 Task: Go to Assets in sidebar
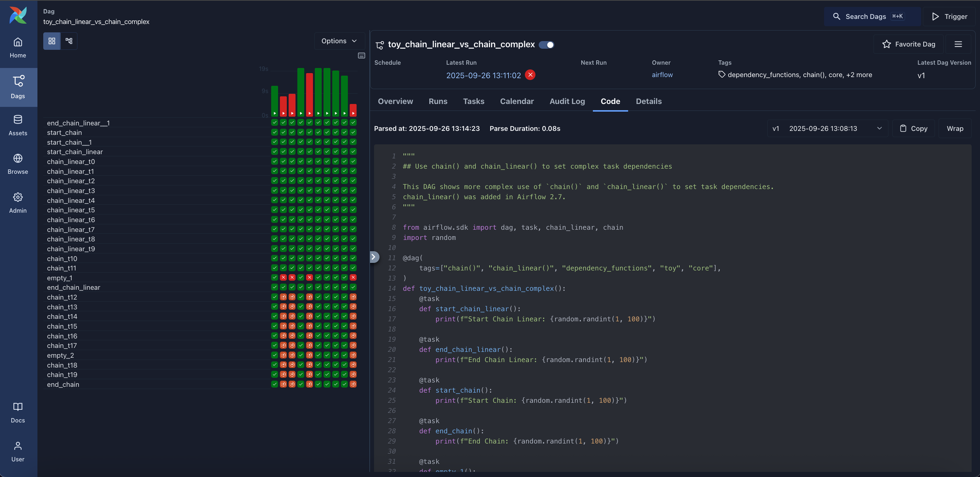(x=18, y=125)
